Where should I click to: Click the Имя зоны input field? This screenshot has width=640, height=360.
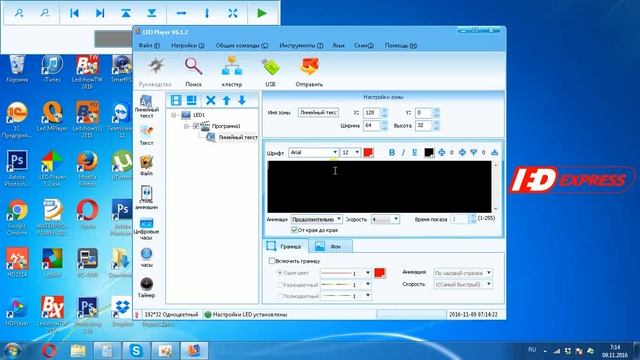(x=318, y=113)
